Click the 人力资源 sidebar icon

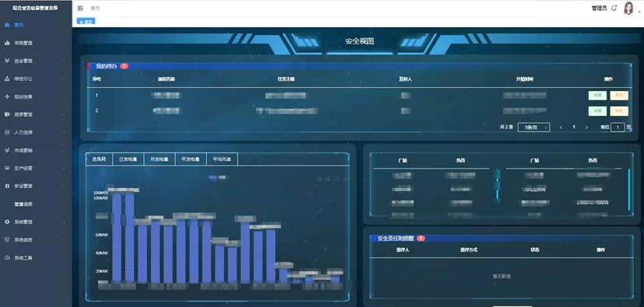[x=7, y=133]
